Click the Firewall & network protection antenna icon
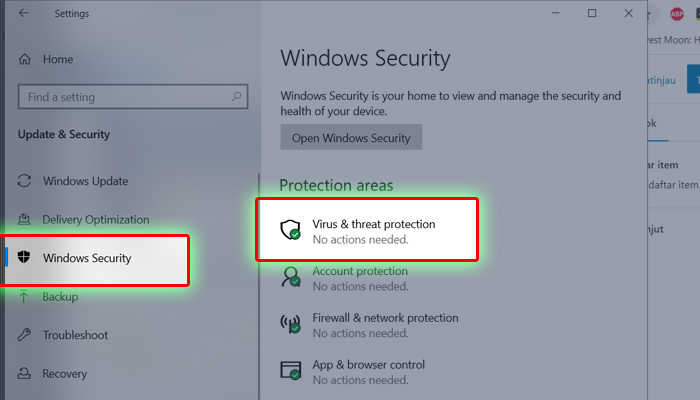The image size is (700, 400). (290, 324)
